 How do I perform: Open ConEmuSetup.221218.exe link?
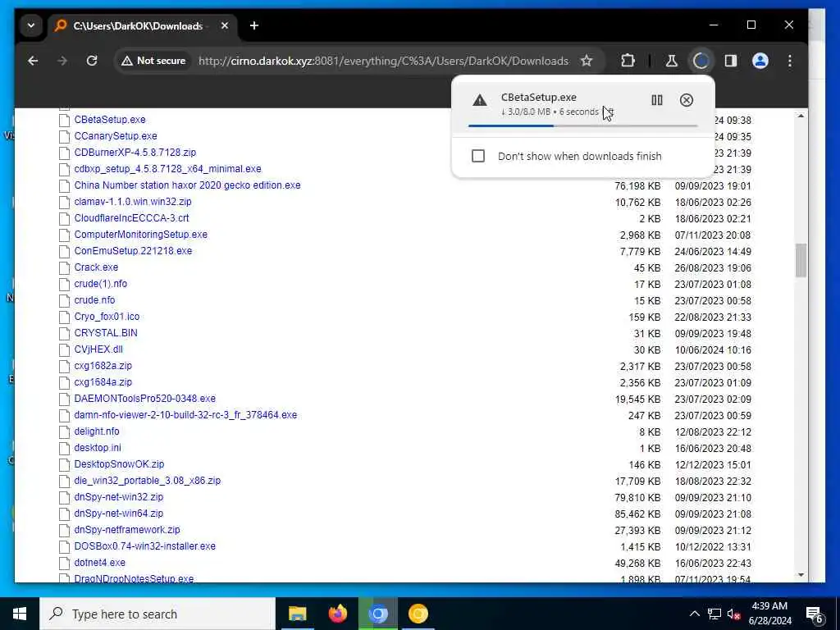133,251
